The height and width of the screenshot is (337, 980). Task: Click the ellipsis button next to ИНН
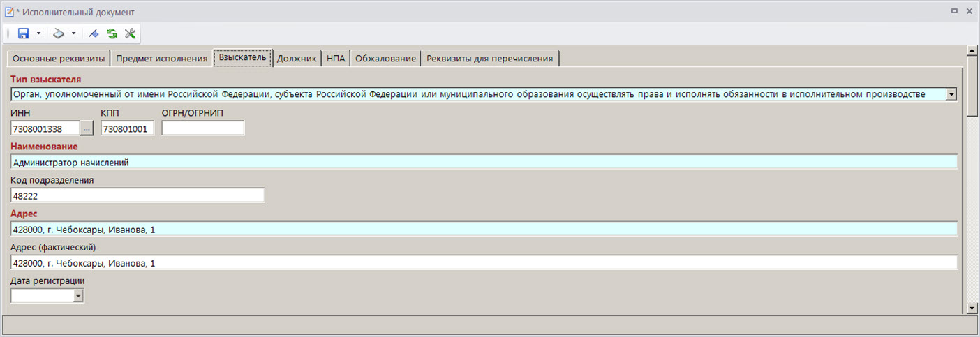87,128
